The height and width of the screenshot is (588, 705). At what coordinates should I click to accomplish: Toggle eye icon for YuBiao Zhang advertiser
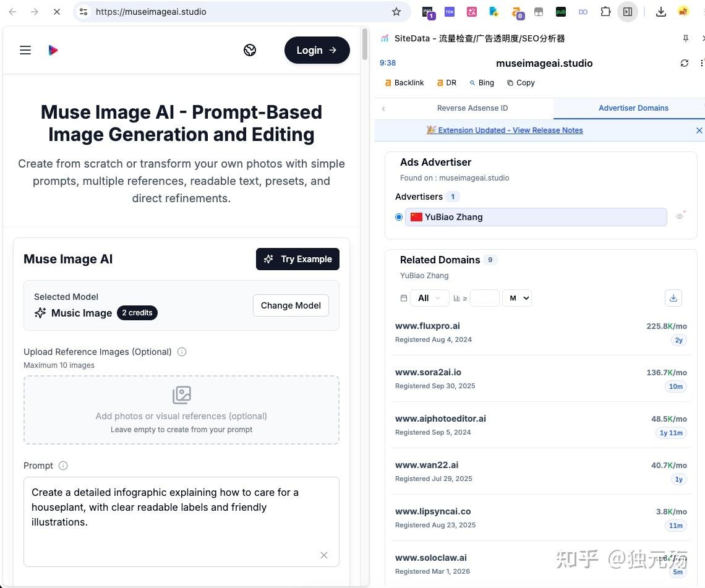(x=680, y=216)
